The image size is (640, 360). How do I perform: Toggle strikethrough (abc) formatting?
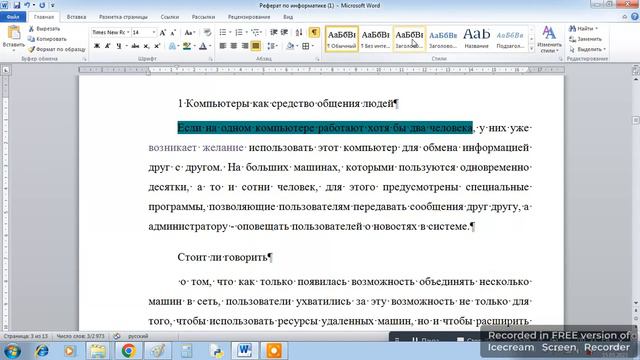click(135, 46)
